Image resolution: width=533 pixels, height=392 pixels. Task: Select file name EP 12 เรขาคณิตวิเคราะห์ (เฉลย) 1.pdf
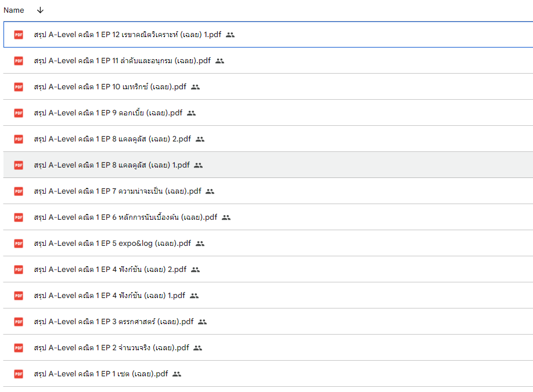pos(128,35)
